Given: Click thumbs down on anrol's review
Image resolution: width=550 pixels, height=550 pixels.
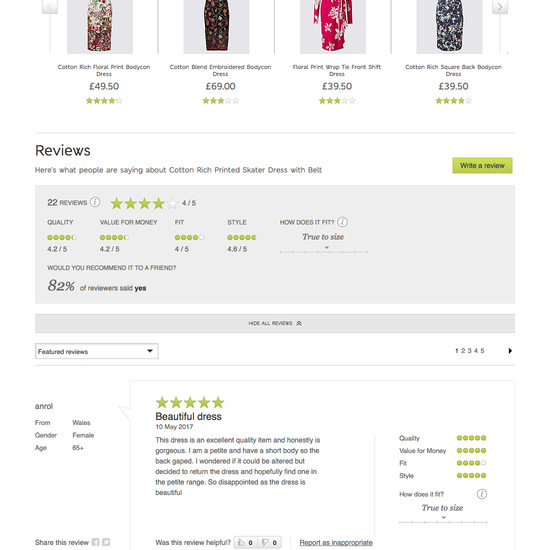Looking at the screenshot, I should point(269,542).
